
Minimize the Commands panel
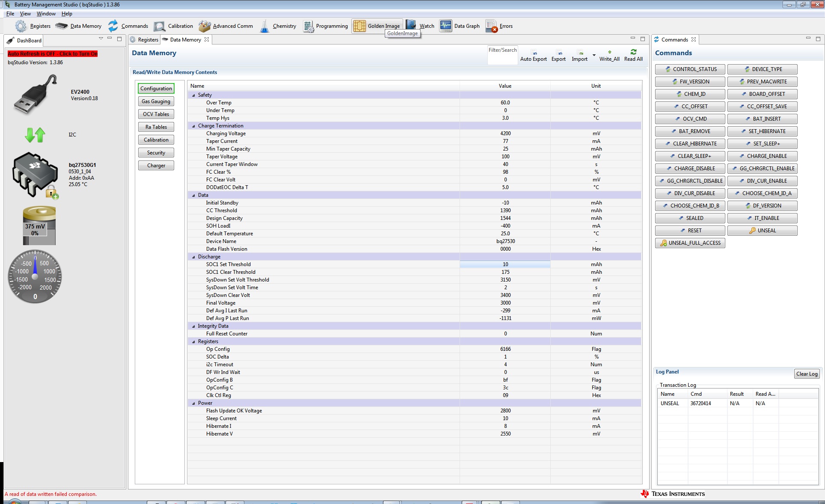click(x=808, y=38)
